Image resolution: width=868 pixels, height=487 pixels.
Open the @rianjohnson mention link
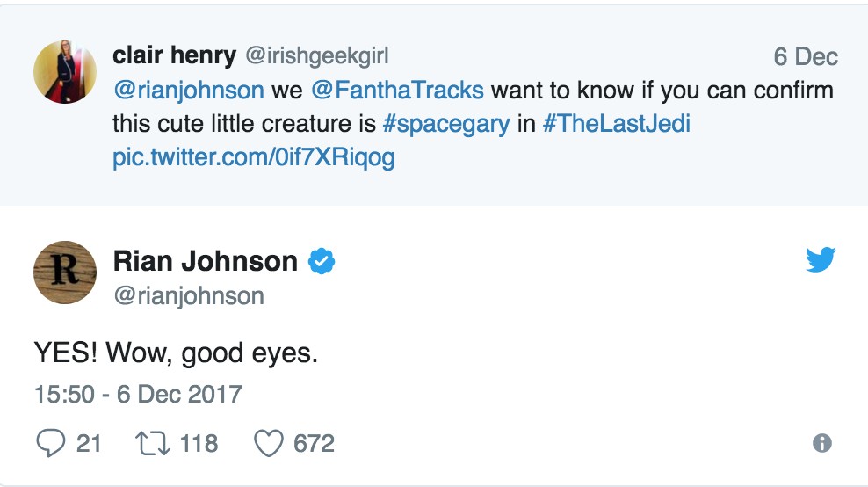click(188, 91)
